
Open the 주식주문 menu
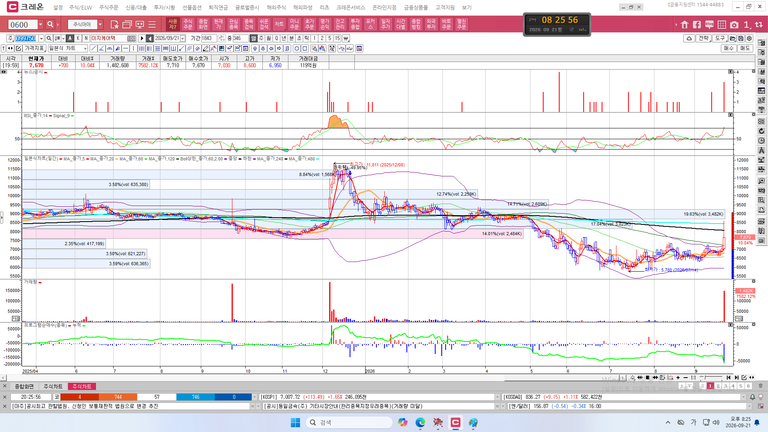tap(108, 7)
